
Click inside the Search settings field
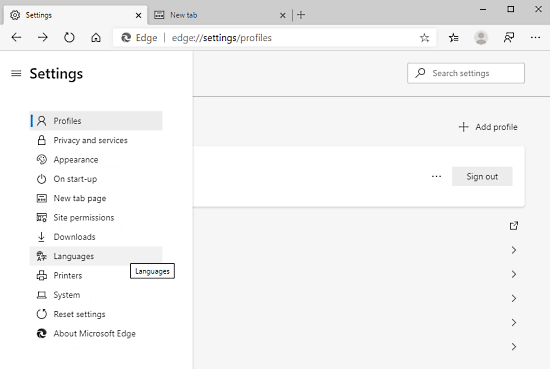coord(466,73)
